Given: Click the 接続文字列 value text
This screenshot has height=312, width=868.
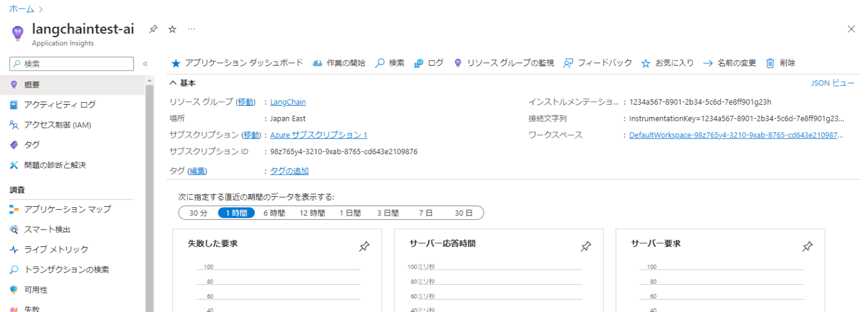Looking at the screenshot, I should (x=737, y=118).
